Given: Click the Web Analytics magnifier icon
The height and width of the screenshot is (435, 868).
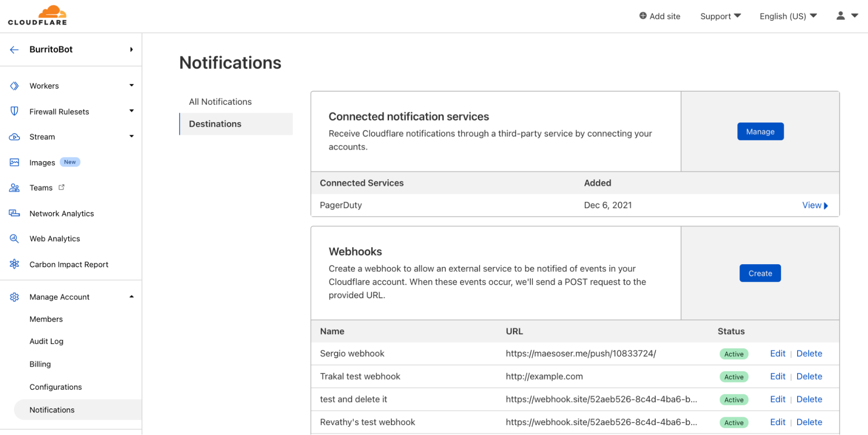Looking at the screenshot, I should (14, 239).
